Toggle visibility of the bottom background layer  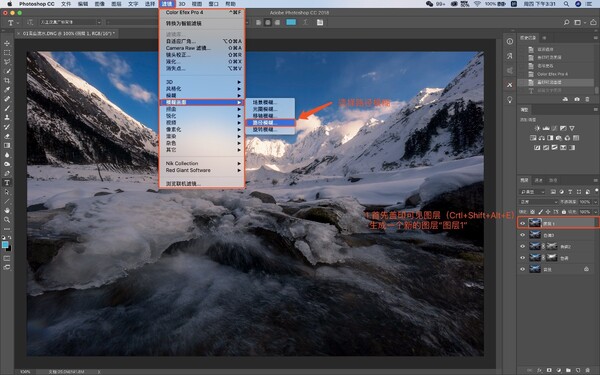point(522,269)
